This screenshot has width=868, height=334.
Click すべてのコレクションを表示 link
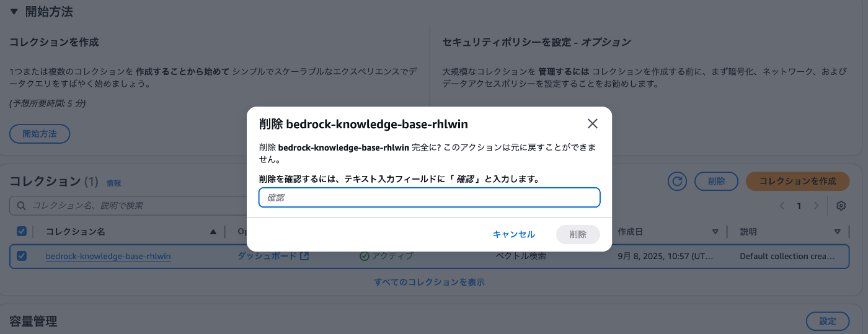click(429, 282)
